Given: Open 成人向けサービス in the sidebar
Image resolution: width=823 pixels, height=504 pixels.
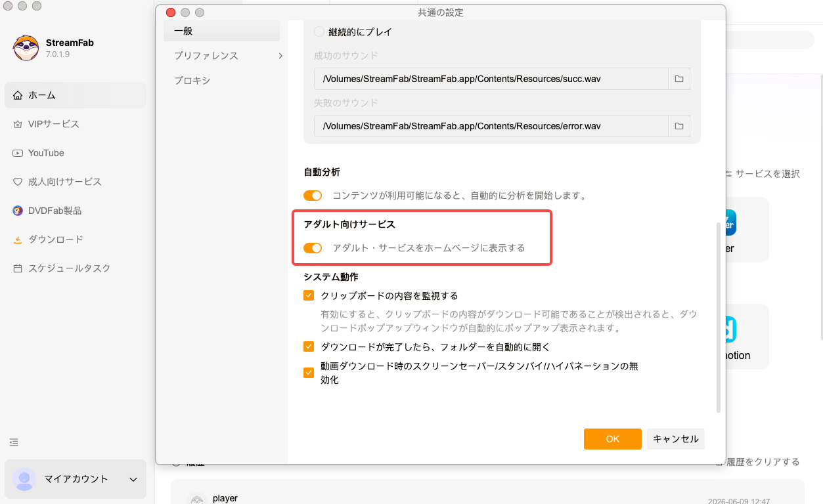Looking at the screenshot, I should pos(76,182).
